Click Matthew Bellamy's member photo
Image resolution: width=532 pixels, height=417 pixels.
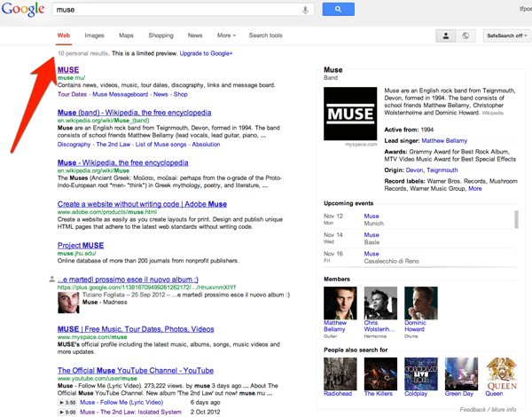pyautogui.click(x=340, y=303)
